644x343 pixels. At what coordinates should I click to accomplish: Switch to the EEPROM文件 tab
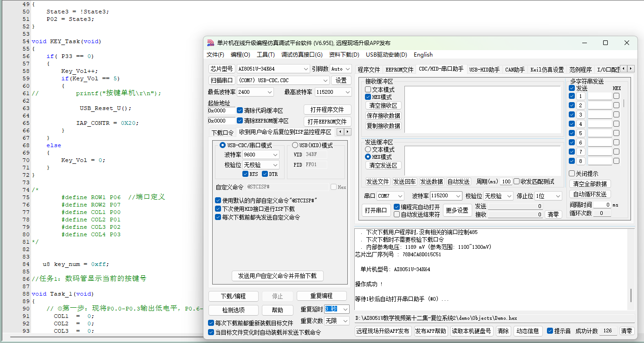click(x=399, y=70)
